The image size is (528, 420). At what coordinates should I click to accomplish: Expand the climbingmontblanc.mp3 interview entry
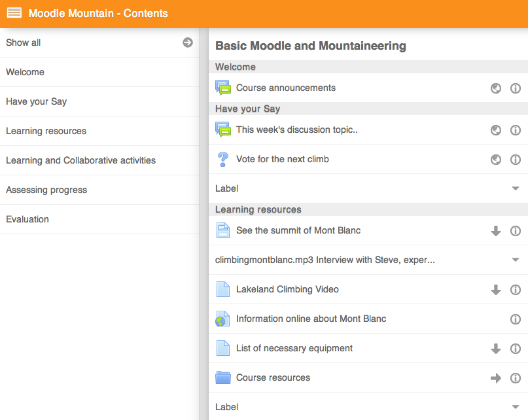pos(515,260)
